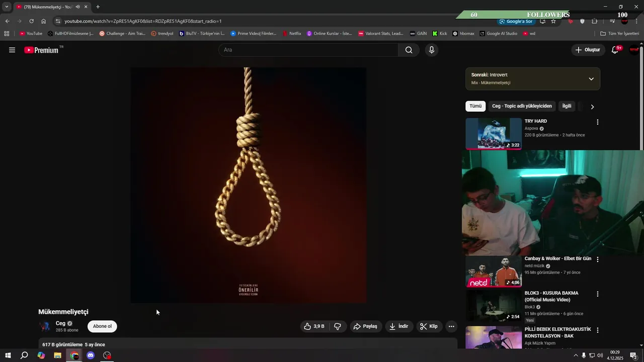The width and height of the screenshot is (644, 362).
Task: Open the Challenge - Aim Trainer bookmark
Action: tap(122, 34)
